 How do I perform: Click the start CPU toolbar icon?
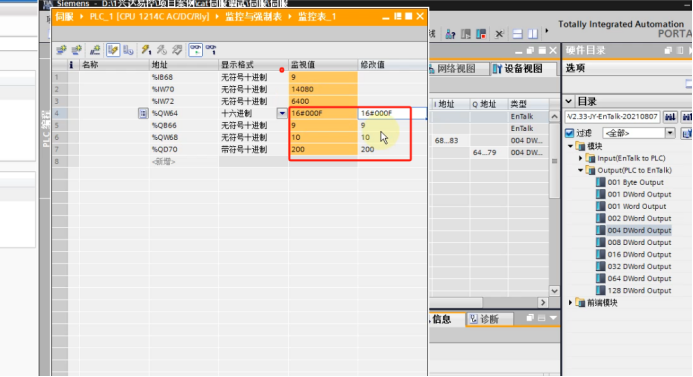(466, 34)
